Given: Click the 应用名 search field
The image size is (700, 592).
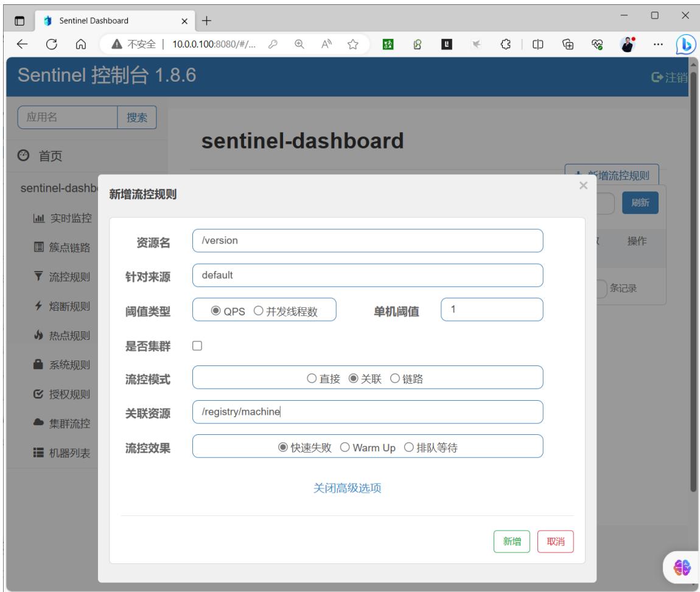Looking at the screenshot, I should click(68, 118).
